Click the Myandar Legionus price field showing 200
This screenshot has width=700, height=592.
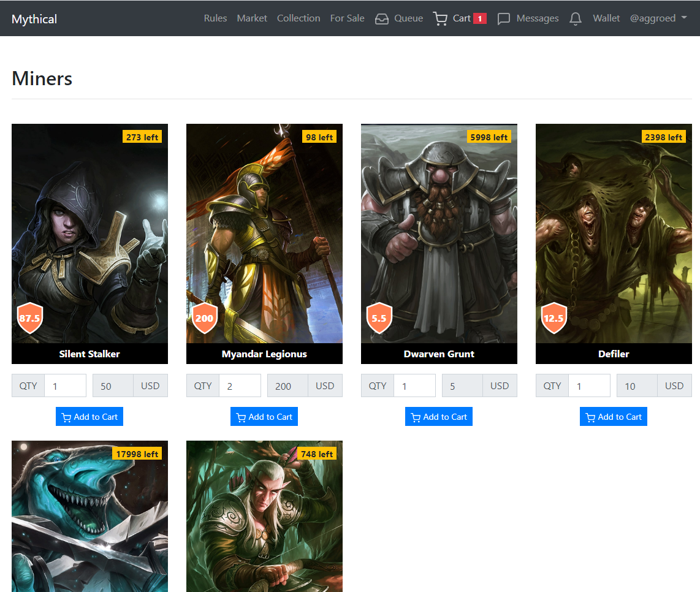pyautogui.click(x=287, y=385)
